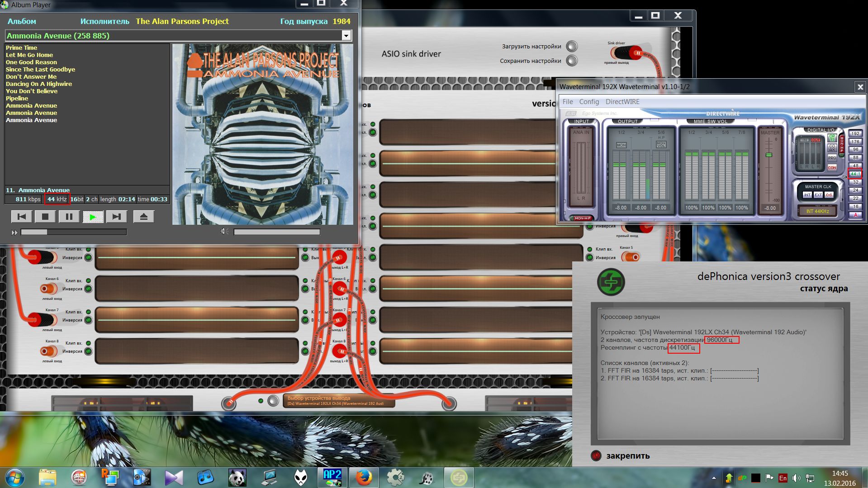Click the AP2 icon in the taskbar
Image resolution: width=868 pixels, height=488 pixels.
[332, 478]
